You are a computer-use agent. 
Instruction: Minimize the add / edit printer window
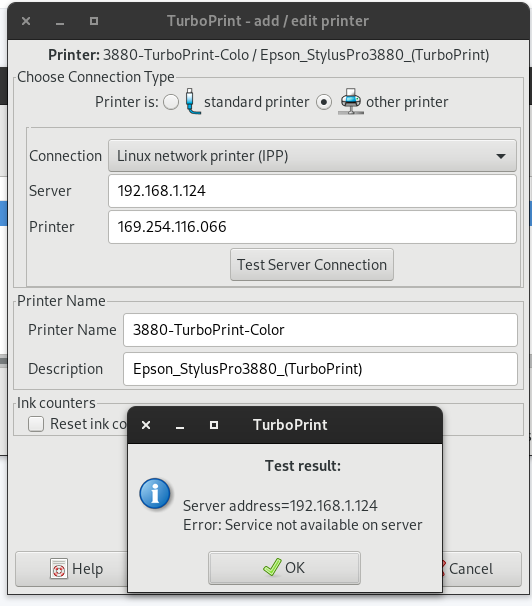tap(59, 23)
